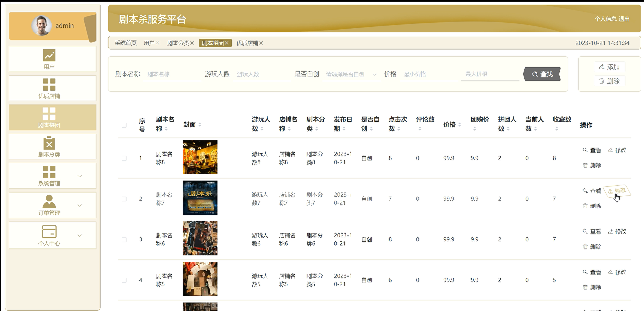Viewport: 644px width, 311px height.
Task: View details of 剧本名称6 row
Action: click(592, 232)
